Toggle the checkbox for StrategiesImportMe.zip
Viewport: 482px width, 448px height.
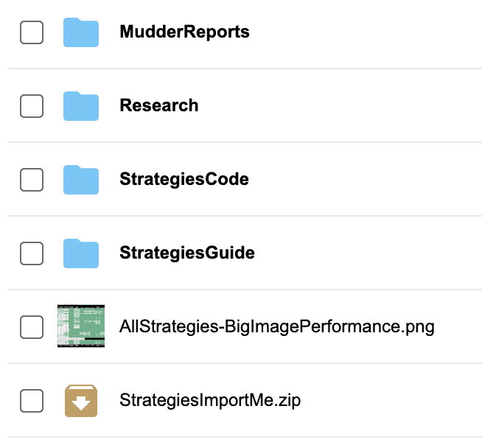click(x=32, y=401)
